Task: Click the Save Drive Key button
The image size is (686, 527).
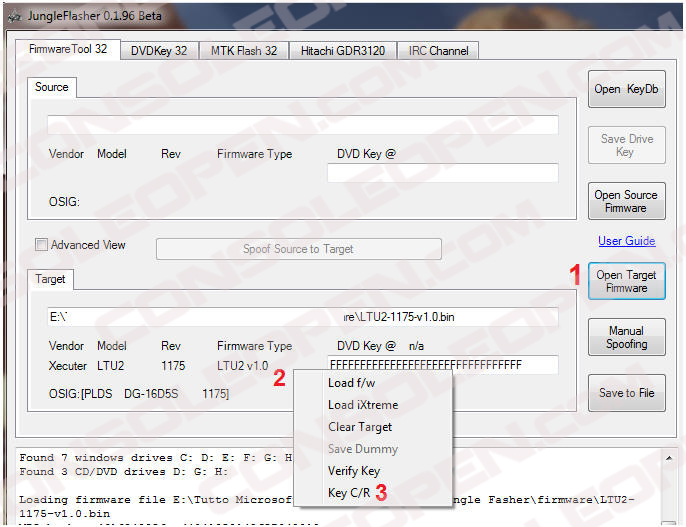Action: (x=626, y=145)
